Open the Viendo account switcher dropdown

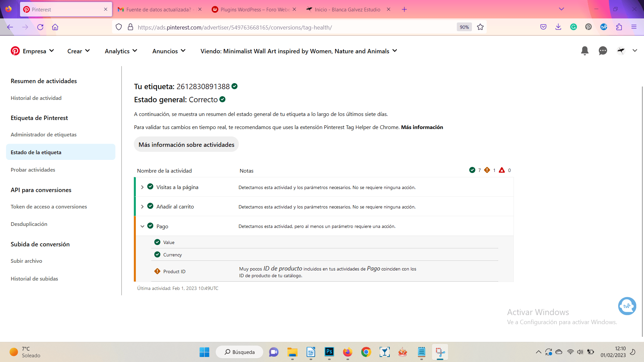[299, 51]
